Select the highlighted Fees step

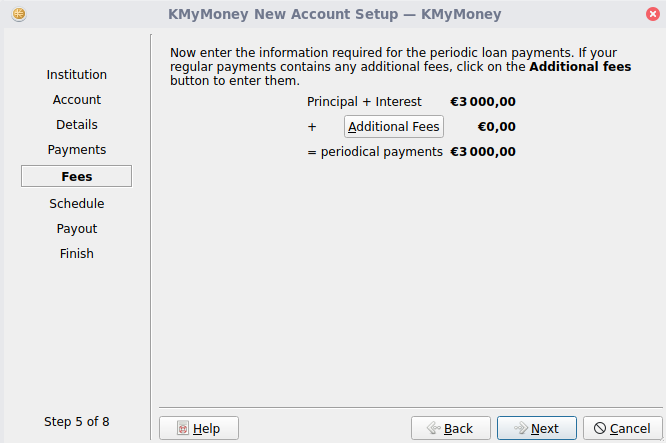[77, 176]
